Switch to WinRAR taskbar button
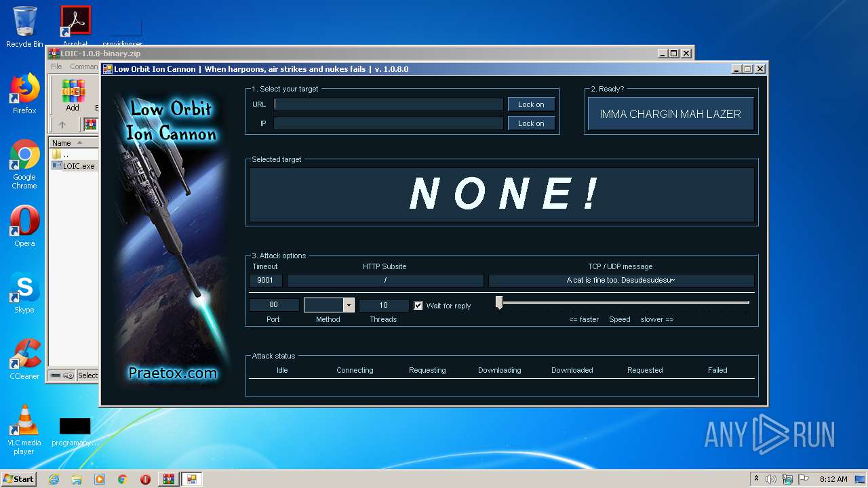Viewport: 868px width, 488px height. click(168, 479)
